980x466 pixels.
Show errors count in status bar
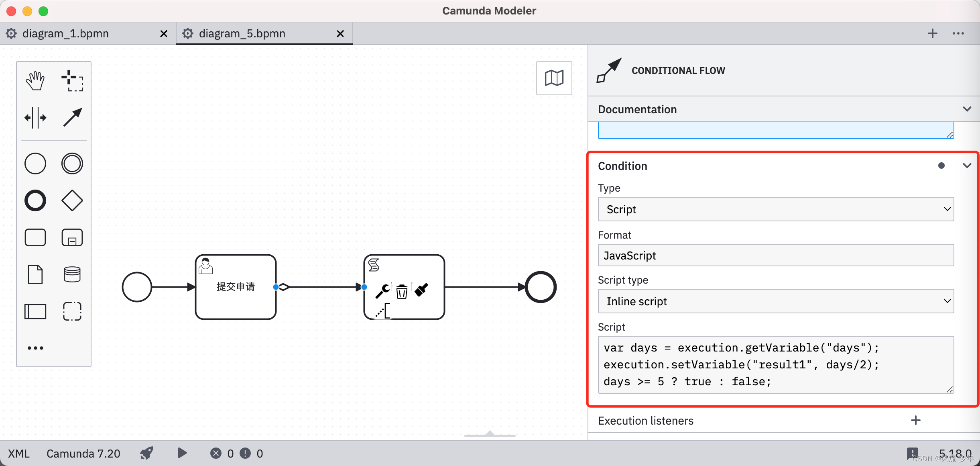click(222, 454)
